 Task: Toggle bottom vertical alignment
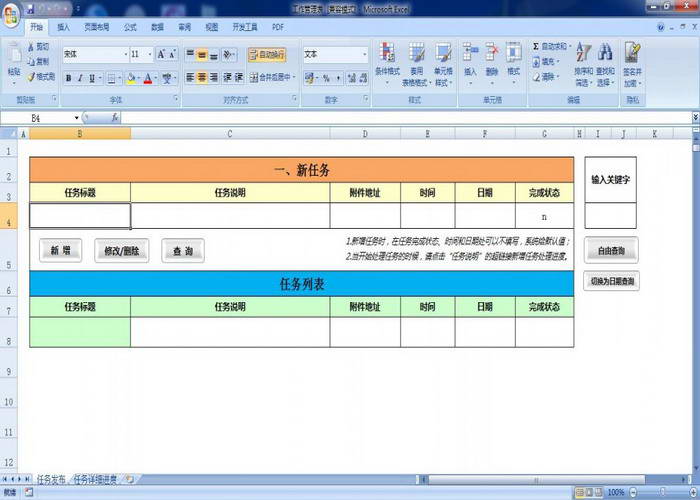pos(214,55)
